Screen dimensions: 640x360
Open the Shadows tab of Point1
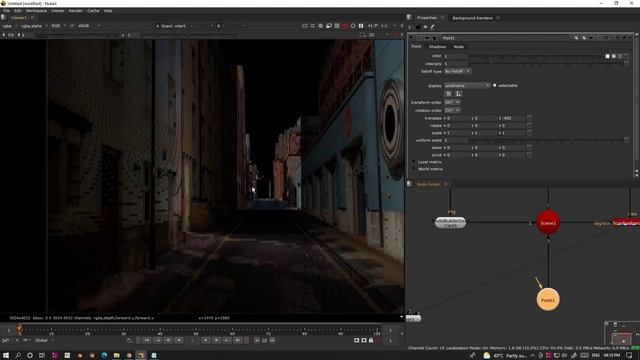pyautogui.click(x=437, y=47)
